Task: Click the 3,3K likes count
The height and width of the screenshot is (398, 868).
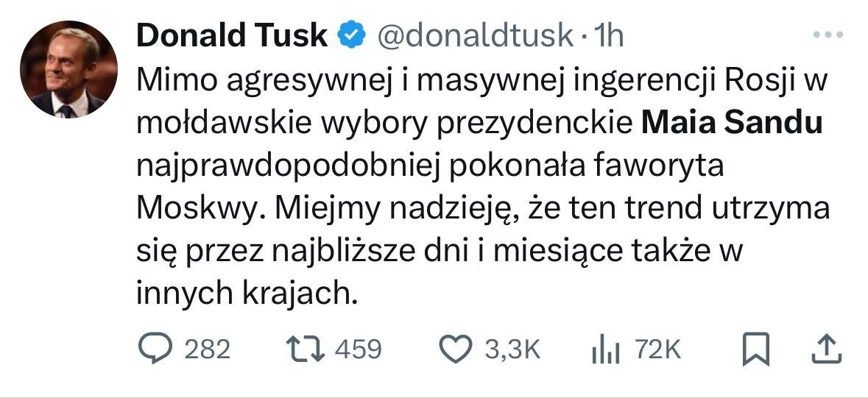Action: click(x=512, y=349)
